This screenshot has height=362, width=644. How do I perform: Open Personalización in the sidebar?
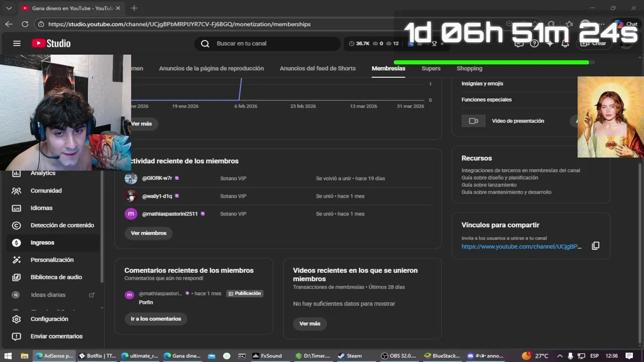coord(52,260)
